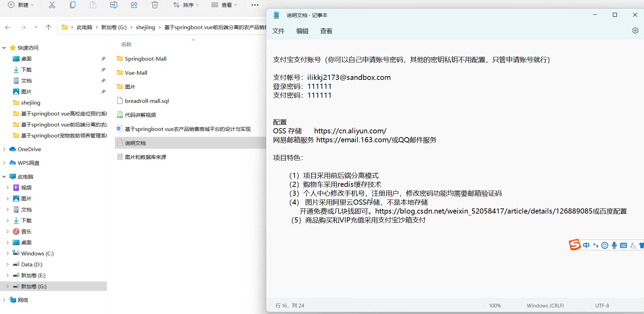Screen dimensions: 644x314
Task: Expand the 新加卷 (E:) drive node
Action: (x=8, y=275)
